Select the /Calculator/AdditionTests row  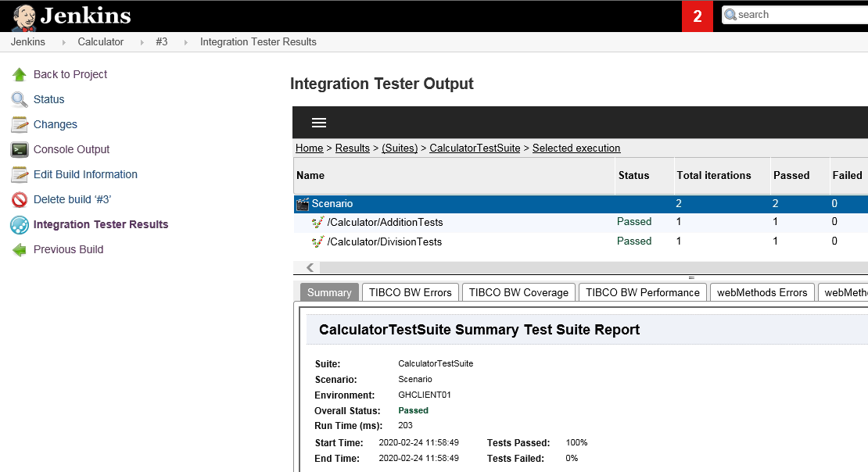pyautogui.click(x=385, y=223)
